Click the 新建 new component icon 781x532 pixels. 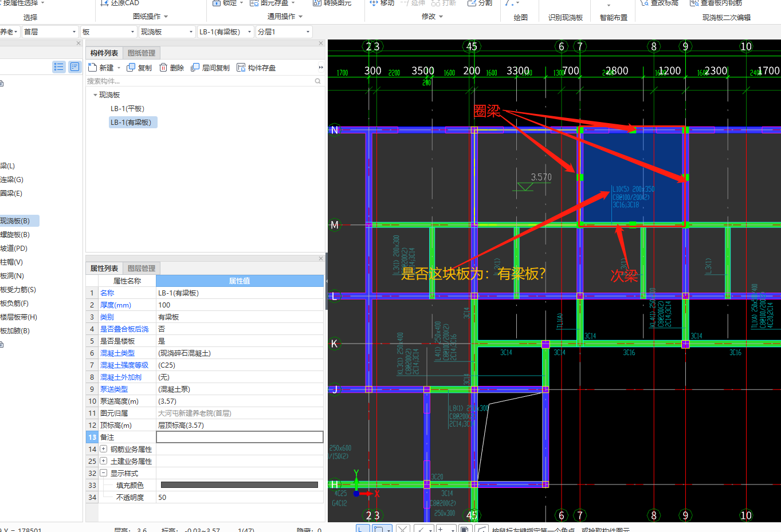point(92,68)
